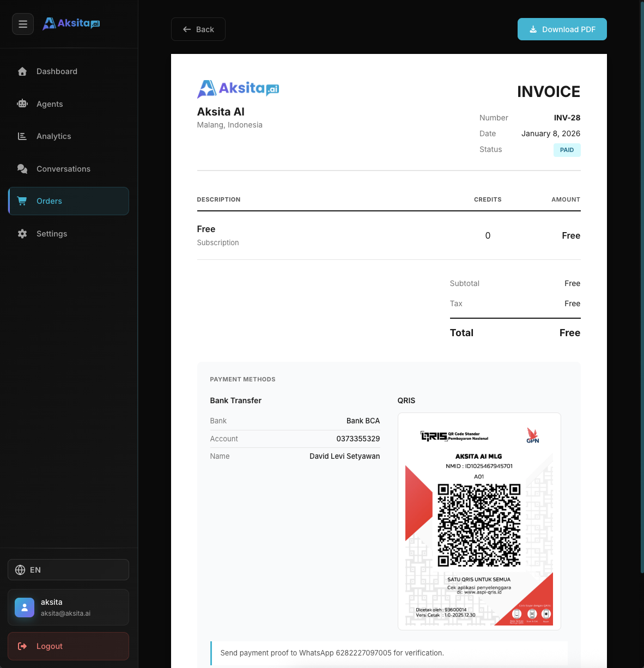644x668 pixels.
Task: Select the Dashboard home icon
Action: click(x=22, y=71)
